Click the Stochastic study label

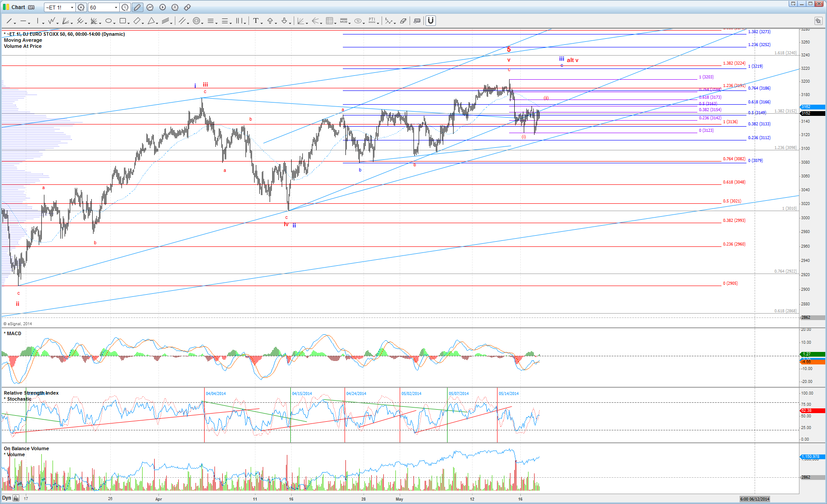(x=19, y=399)
